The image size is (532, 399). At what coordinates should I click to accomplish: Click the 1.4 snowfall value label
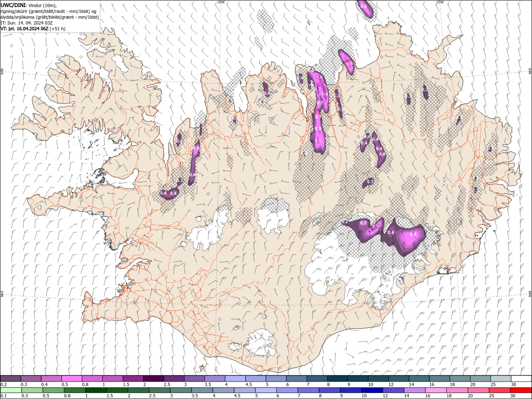click(325, 94)
